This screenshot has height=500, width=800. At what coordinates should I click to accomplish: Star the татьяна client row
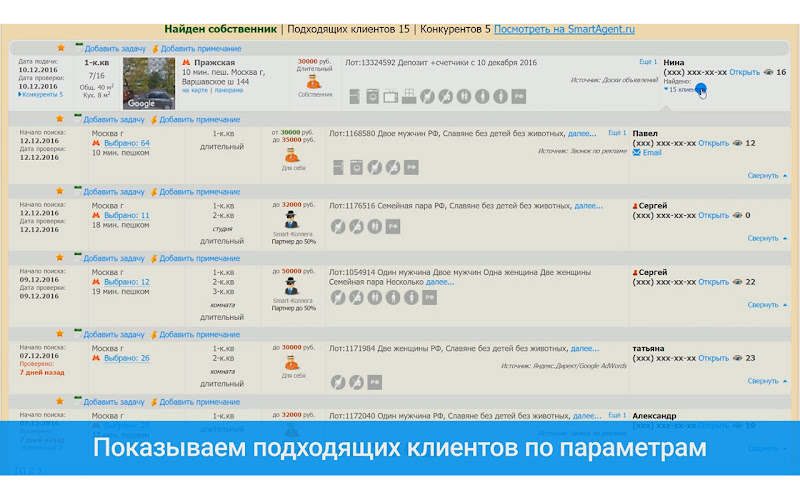[x=60, y=334]
